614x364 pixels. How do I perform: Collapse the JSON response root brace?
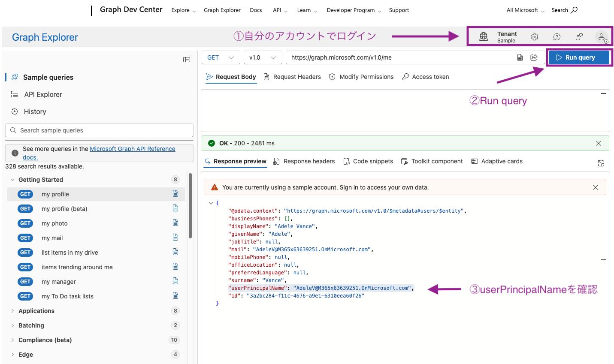tap(211, 203)
